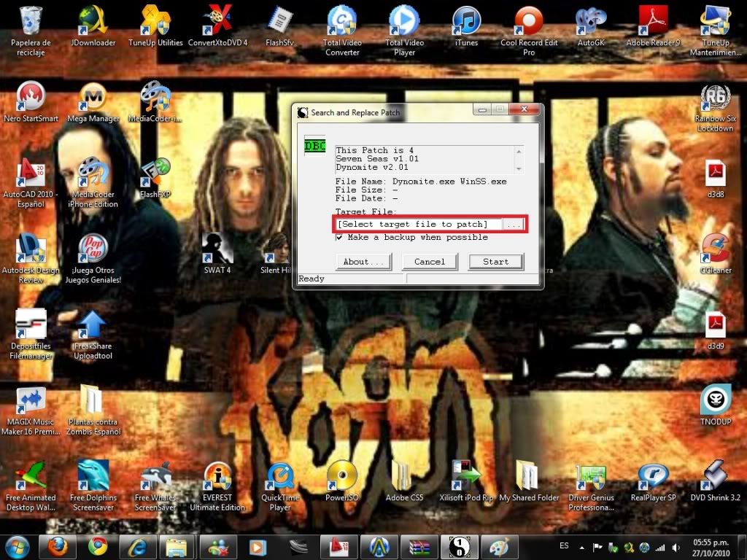747x560 pixels.
Task: Open the Paint palette taskbar icon
Action: coord(499,547)
